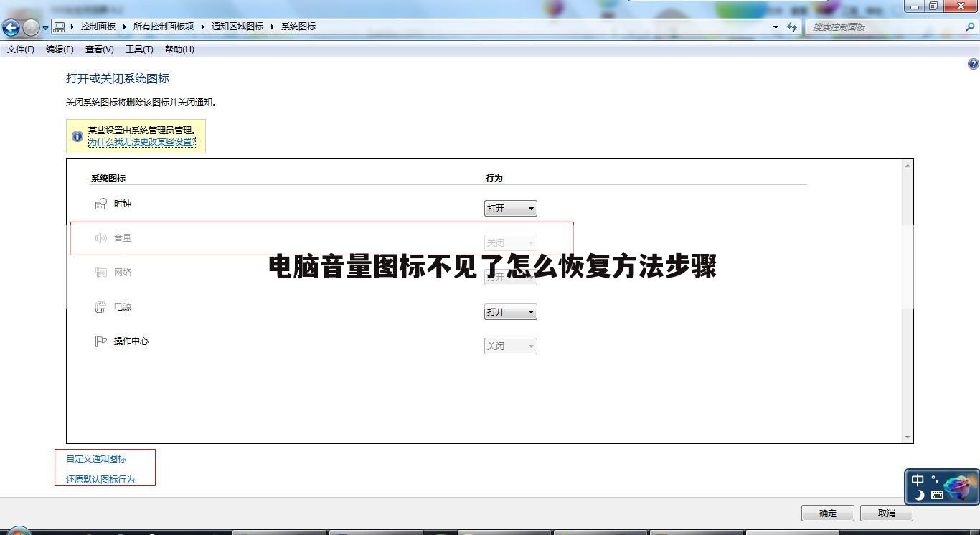
Task: Toggle full-width mode via the moon icon
Action: pyautogui.click(x=920, y=494)
